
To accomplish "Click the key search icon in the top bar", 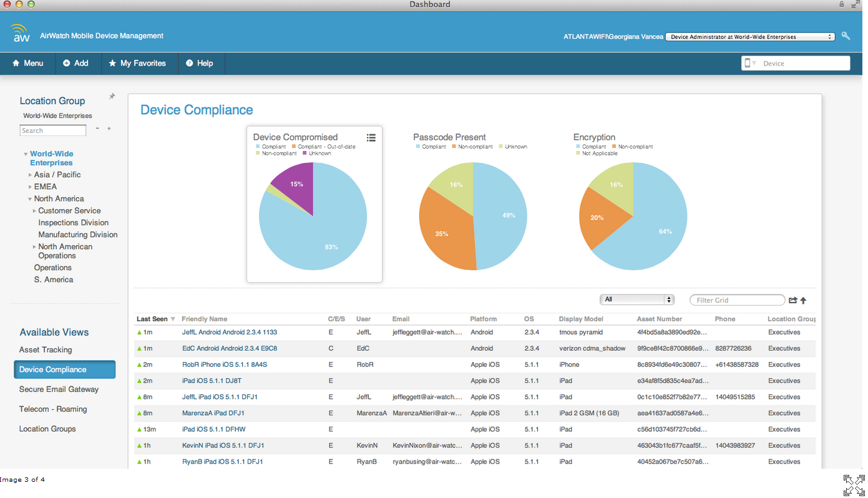I will pos(846,36).
